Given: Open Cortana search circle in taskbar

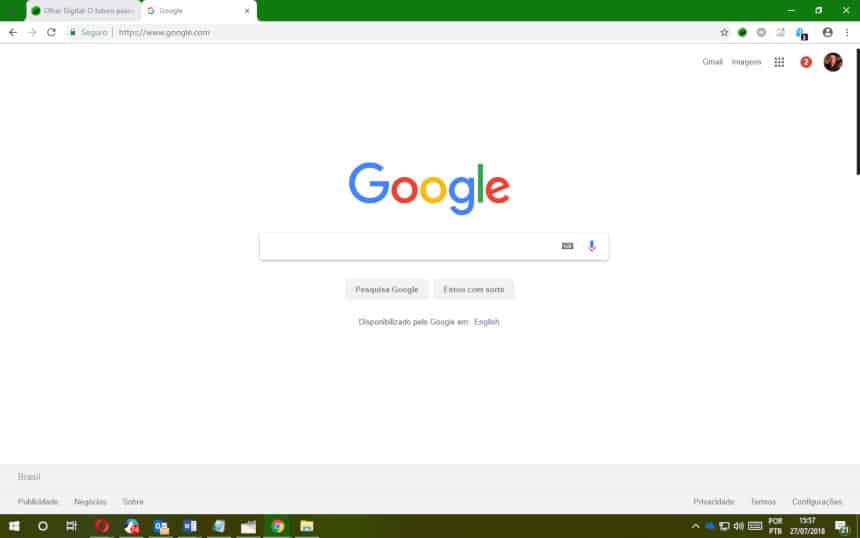Looking at the screenshot, I should pyautogui.click(x=43, y=526).
